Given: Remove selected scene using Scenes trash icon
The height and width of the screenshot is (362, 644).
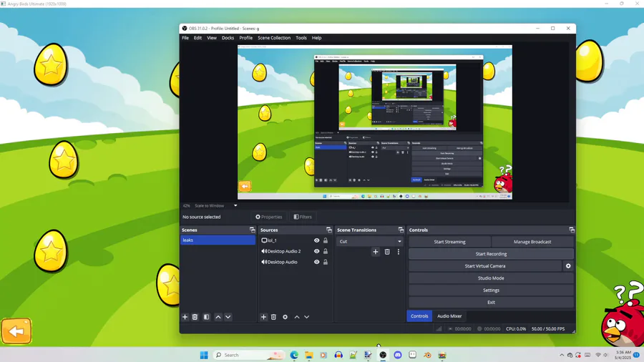Looking at the screenshot, I should [195, 317].
